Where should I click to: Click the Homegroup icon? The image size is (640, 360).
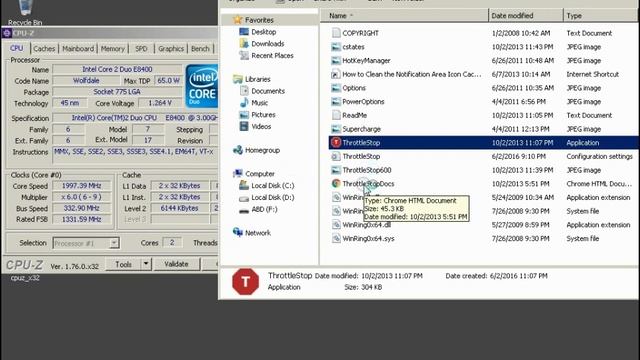pyautogui.click(x=238, y=150)
